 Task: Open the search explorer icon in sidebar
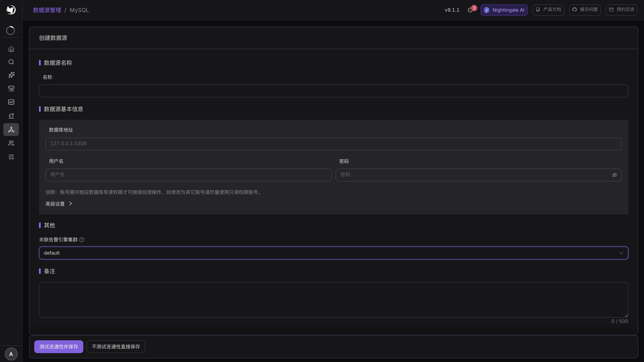pos(11,62)
